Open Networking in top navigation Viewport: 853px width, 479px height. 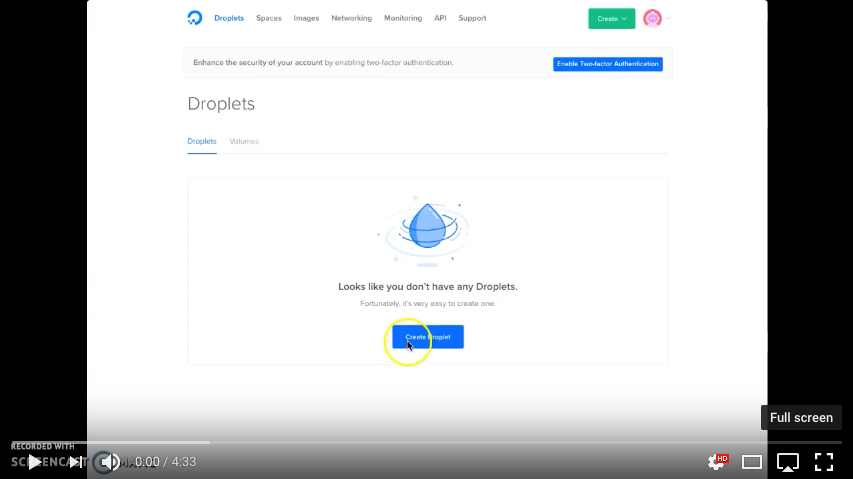coord(351,18)
